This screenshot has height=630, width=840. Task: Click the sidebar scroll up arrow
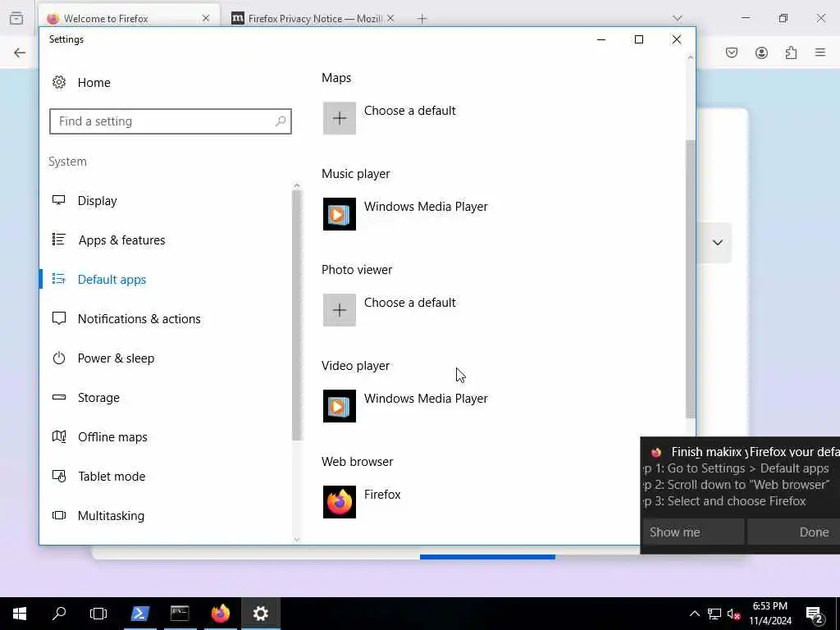tap(297, 186)
